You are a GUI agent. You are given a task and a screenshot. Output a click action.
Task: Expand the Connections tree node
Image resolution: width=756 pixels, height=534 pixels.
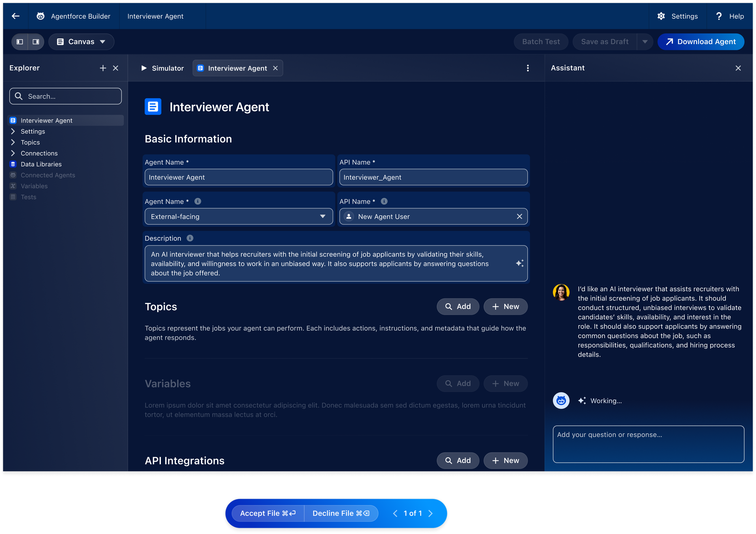13,153
